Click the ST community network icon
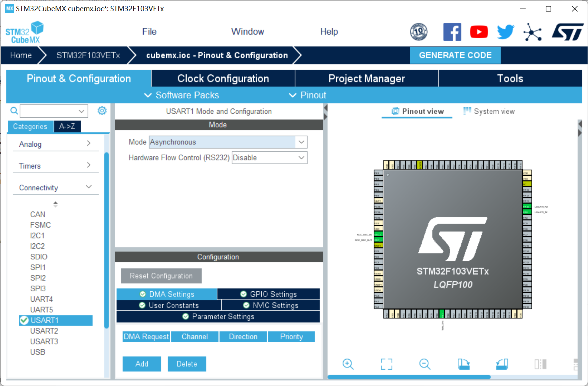Screen dimensions: 588x386 coord(533,32)
